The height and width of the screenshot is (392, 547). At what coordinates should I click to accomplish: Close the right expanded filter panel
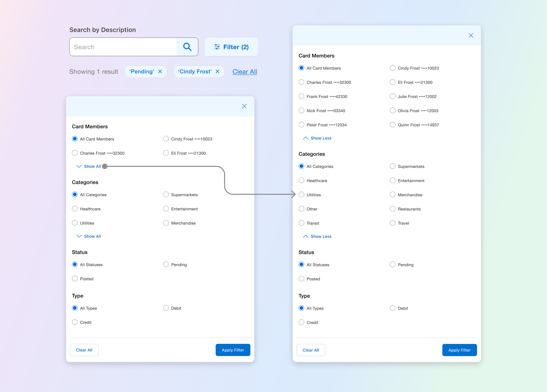click(471, 35)
